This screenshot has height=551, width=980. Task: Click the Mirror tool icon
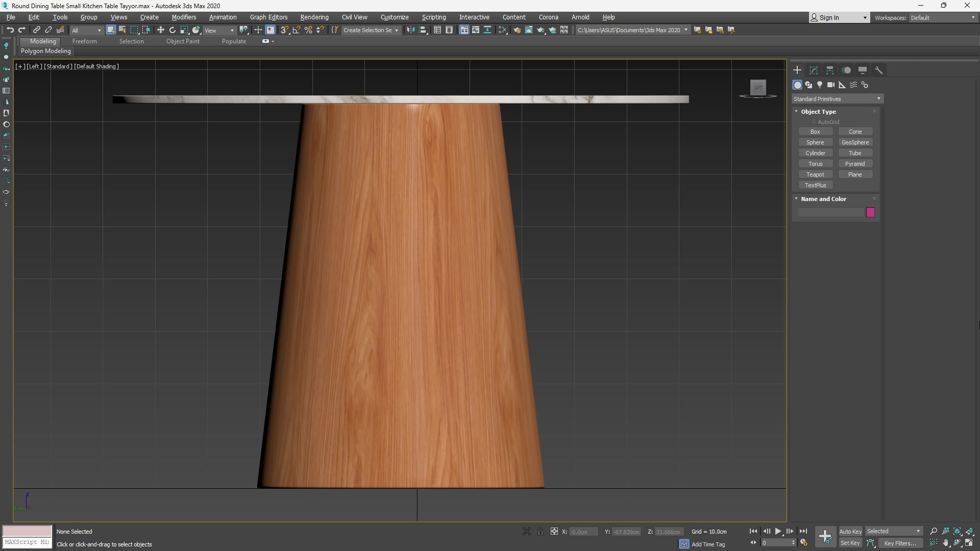(x=411, y=30)
